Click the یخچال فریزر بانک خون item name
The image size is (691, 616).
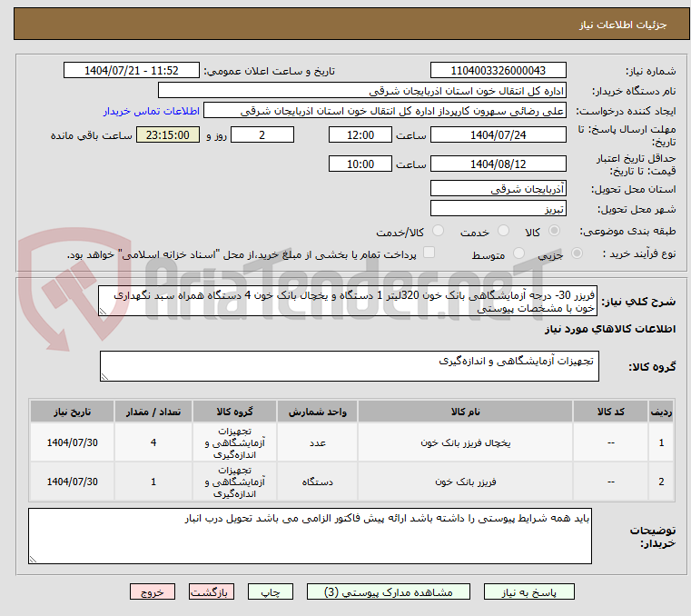[x=466, y=442]
